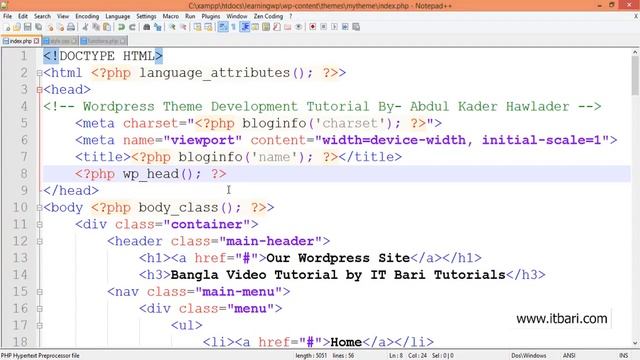Toggle the Indent Guide toolbar button
This screenshot has width=640, height=360.
pyautogui.click(x=244, y=27)
